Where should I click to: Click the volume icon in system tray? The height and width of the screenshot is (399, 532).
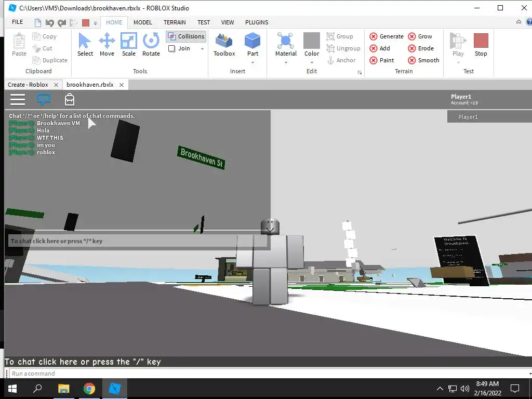[465, 389]
